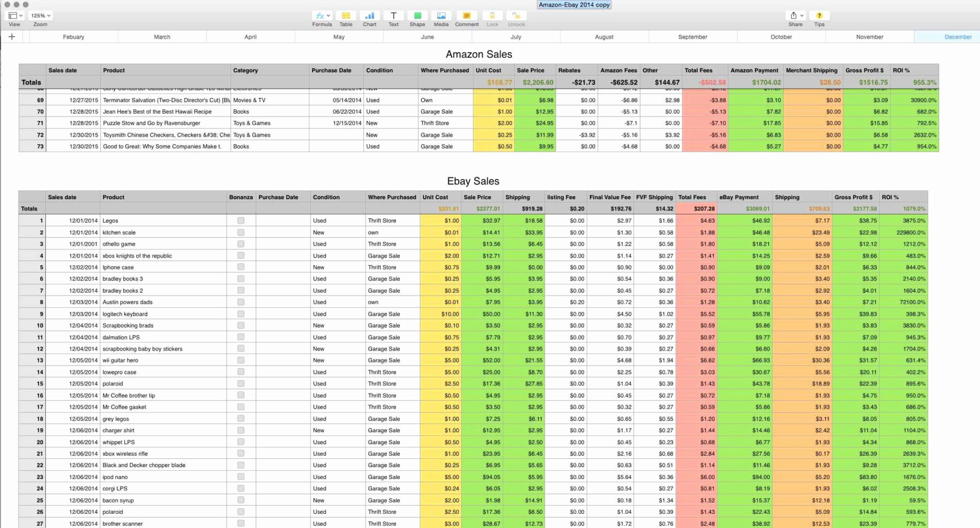The image size is (980, 528).
Task: Tick the Bonanza box for logitech keyboard
Action: tap(240, 314)
